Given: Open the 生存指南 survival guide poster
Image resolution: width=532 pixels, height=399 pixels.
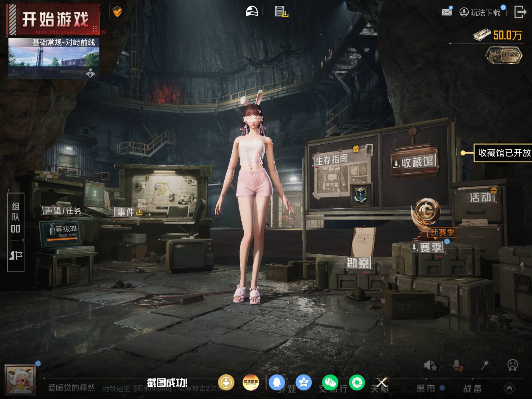Looking at the screenshot, I should pos(332,159).
